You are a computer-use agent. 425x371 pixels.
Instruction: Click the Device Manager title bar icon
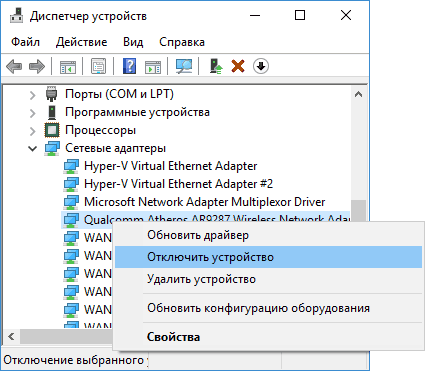coord(16,15)
